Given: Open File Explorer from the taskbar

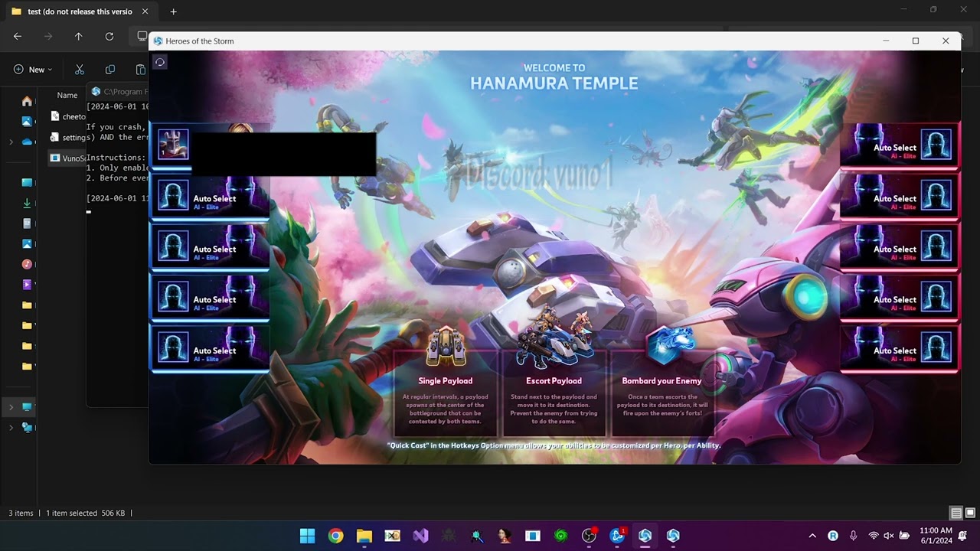Looking at the screenshot, I should (364, 536).
